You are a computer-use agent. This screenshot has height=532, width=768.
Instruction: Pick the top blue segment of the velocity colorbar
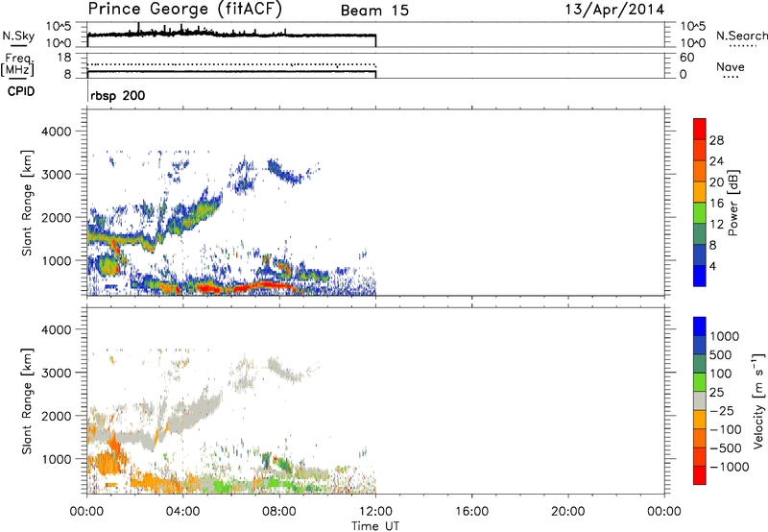700,326
